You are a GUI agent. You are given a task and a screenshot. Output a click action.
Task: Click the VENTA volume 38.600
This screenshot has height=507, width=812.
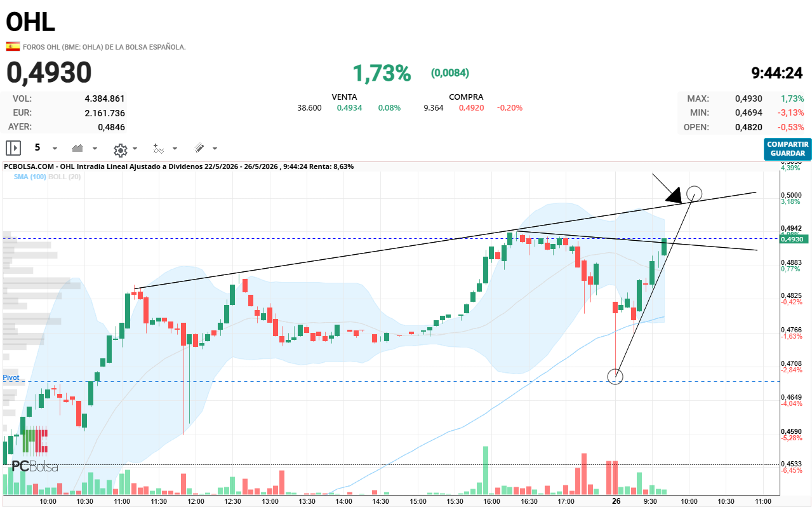(309, 107)
